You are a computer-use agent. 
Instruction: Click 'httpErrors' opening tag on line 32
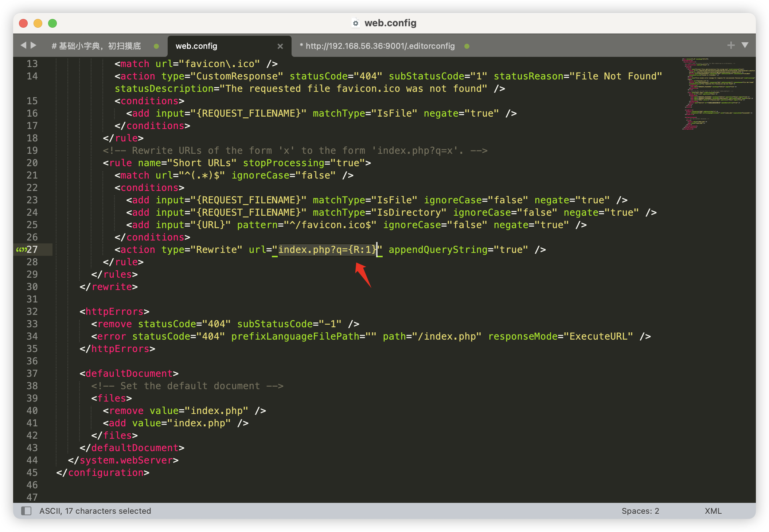pyautogui.click(x=115, y=312)
